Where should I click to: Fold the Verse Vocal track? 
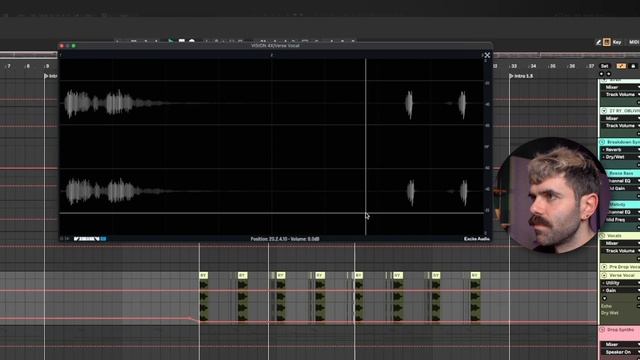604,276
